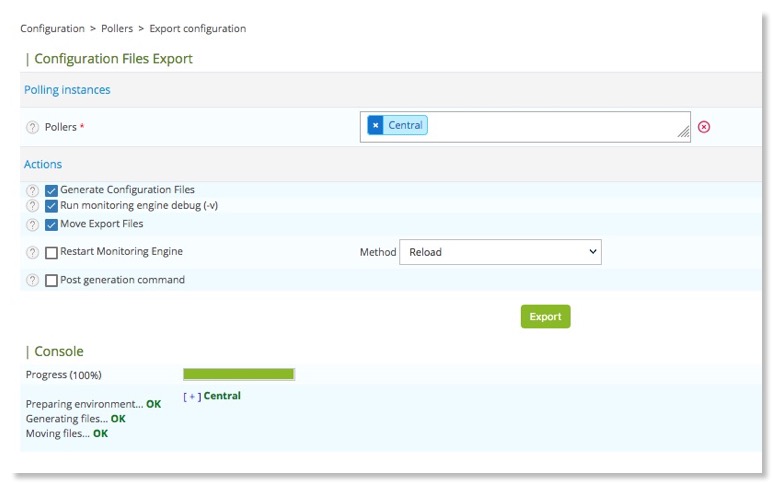772x483 pixels.
Task: Toggle Run monitoring engine debug checkbox
Action: coord(51,206)
